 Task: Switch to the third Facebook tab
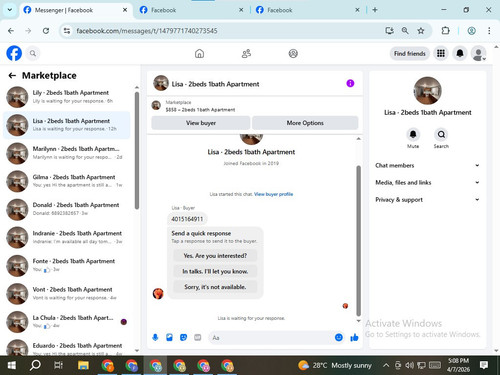[x=308, y=10]
